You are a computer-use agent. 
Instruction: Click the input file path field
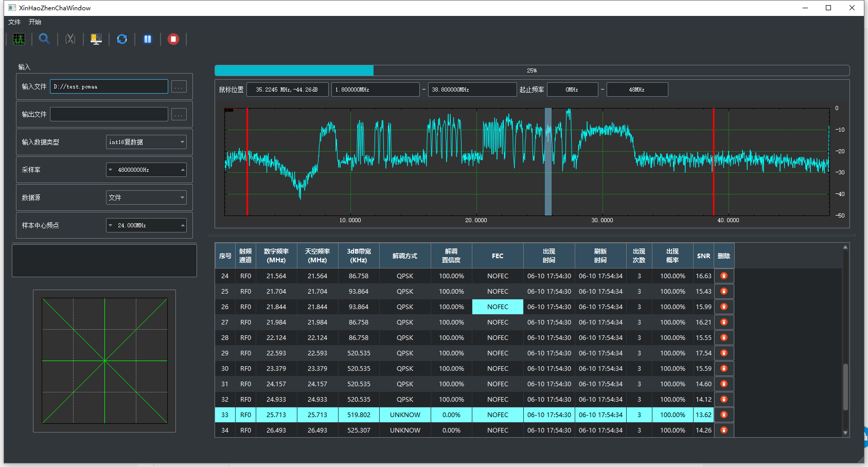[x=109, y=86]
